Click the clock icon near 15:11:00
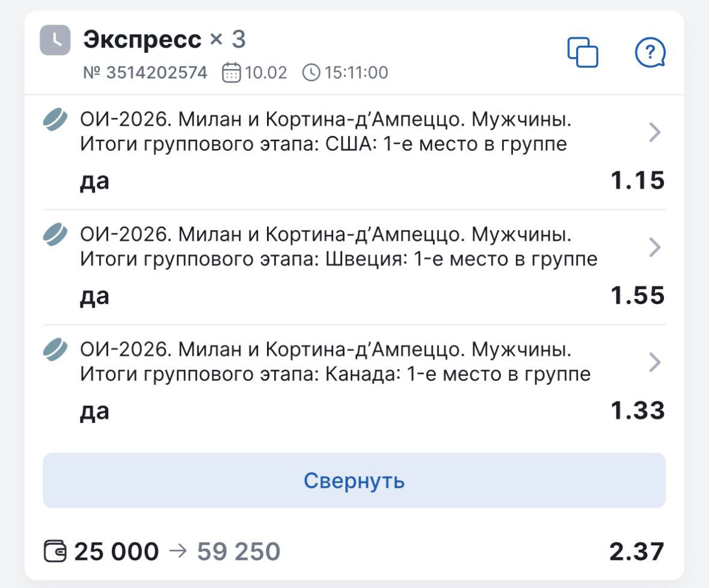Image resolution: width=709 pixels, height=588 pixels. [x=311, y=73]
